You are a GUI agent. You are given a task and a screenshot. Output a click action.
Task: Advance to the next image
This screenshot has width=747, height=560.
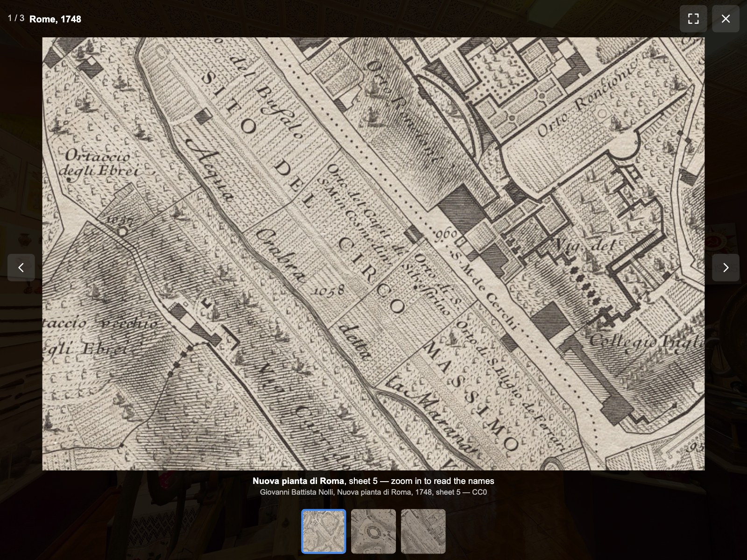[x=726, y=267]
